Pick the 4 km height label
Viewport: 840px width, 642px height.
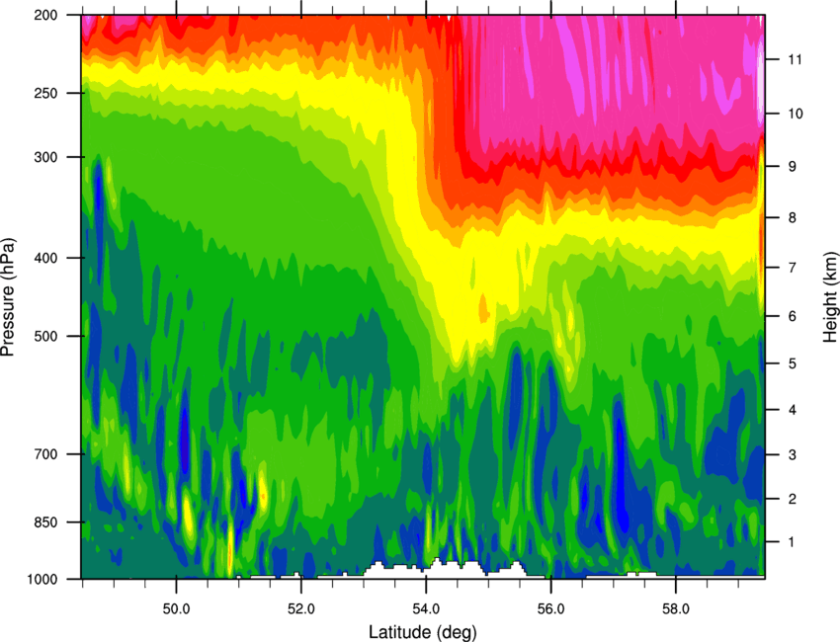point(793,410)
